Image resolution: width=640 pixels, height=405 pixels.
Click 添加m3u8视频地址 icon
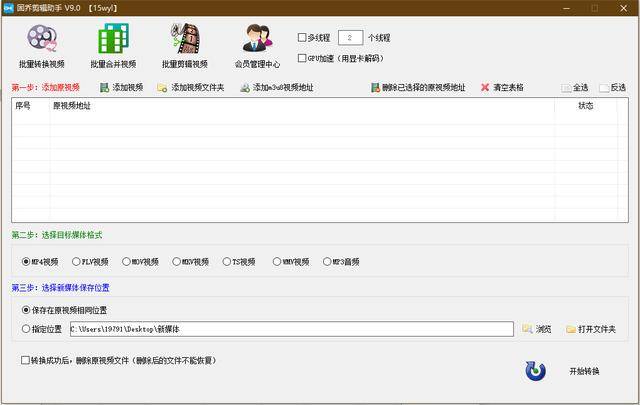click(x=244, y=88)
